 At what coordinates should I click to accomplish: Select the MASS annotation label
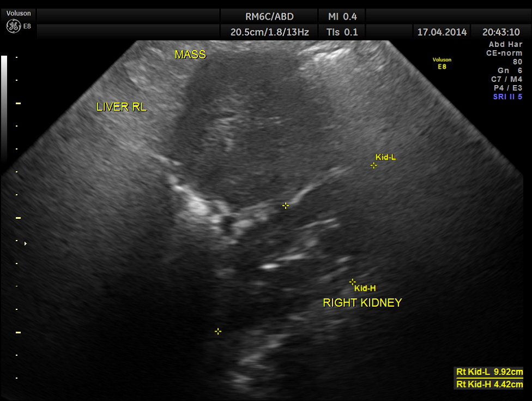pos(190,55)
